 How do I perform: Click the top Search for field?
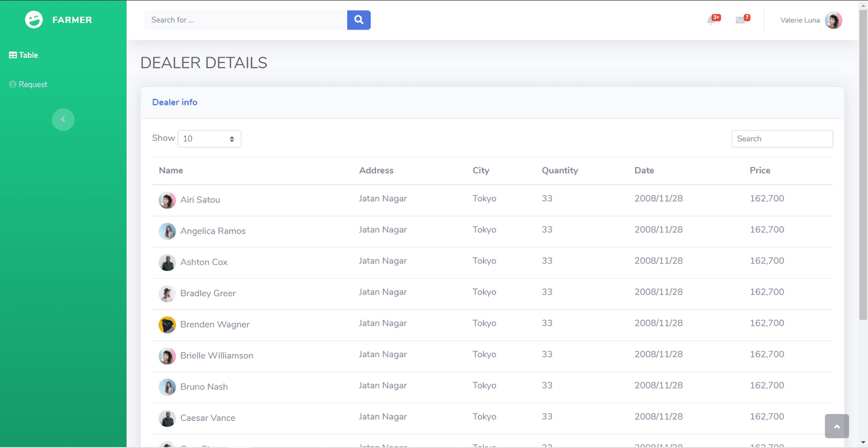(246, 20)
